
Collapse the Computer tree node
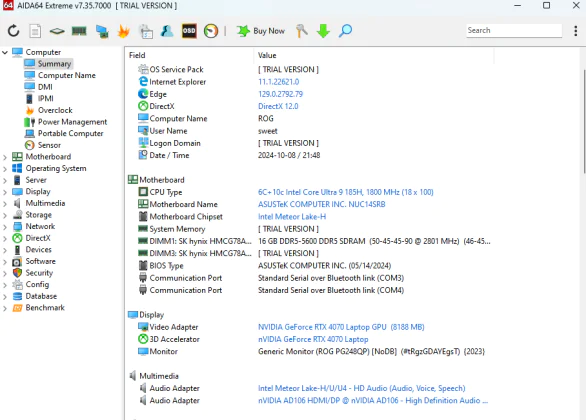click(x=5, y=52)
